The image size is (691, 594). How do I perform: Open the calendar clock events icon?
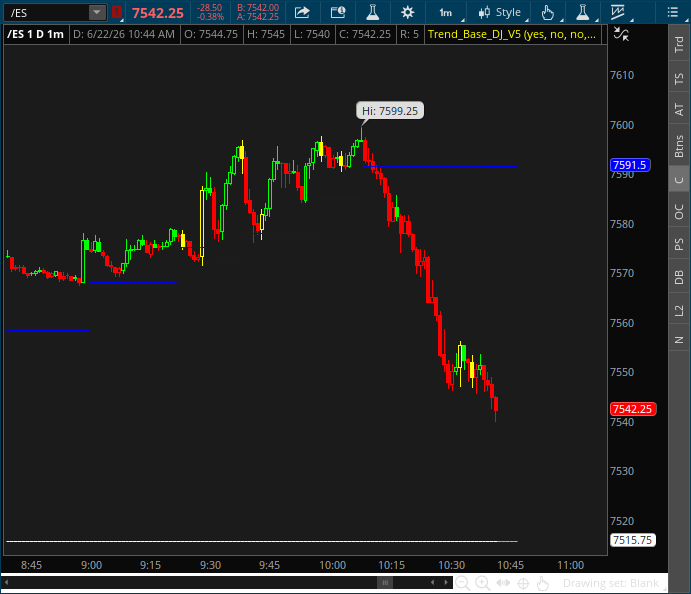338,12
